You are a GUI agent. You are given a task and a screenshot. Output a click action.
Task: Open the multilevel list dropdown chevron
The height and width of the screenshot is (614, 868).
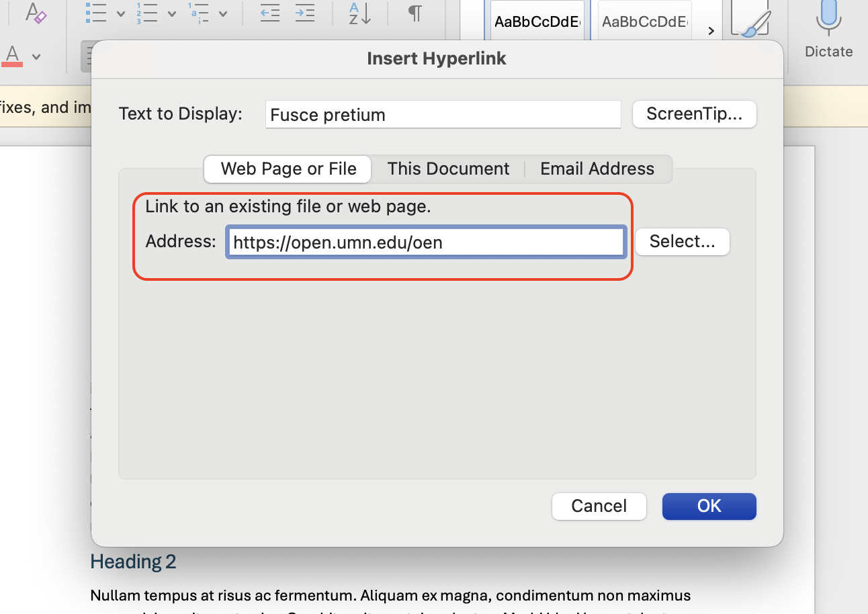click(x=224, y=13)
